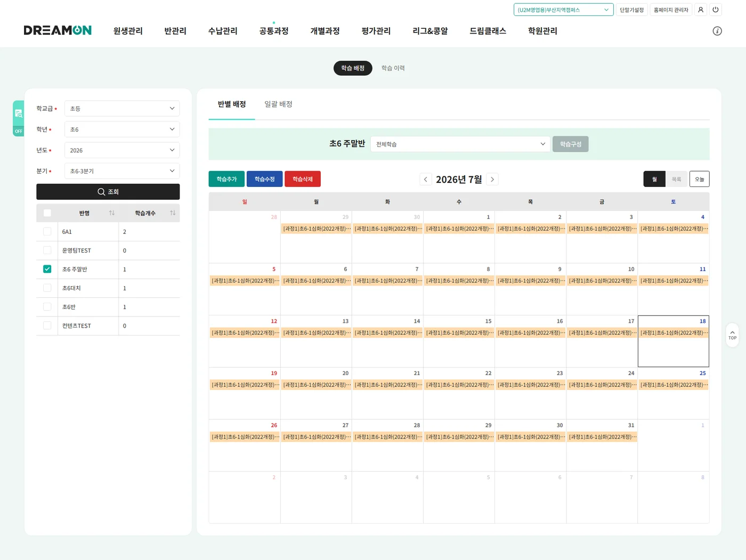Check the 초6대치 class checkbox

point(47,288)
